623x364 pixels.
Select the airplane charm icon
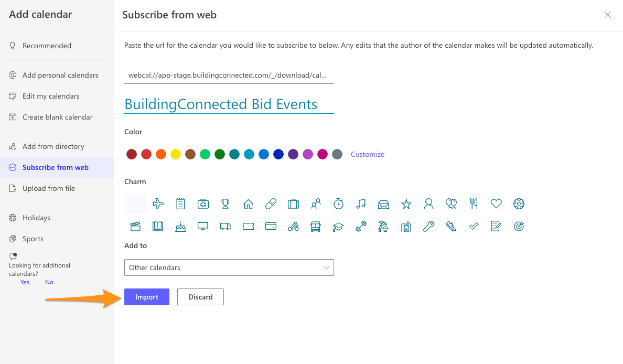[x=158, y=204]
